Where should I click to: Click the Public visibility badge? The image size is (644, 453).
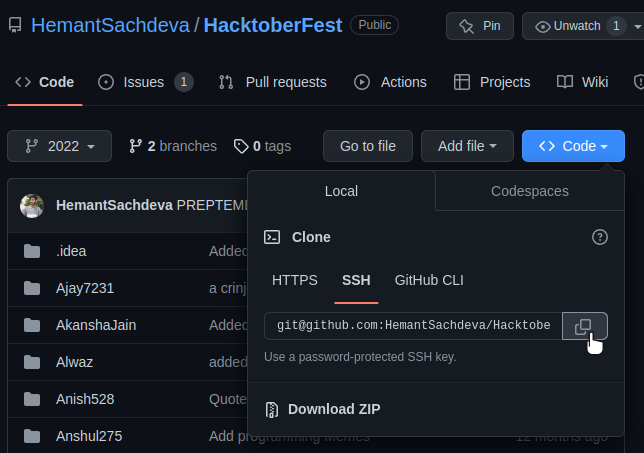coord(375,25)
